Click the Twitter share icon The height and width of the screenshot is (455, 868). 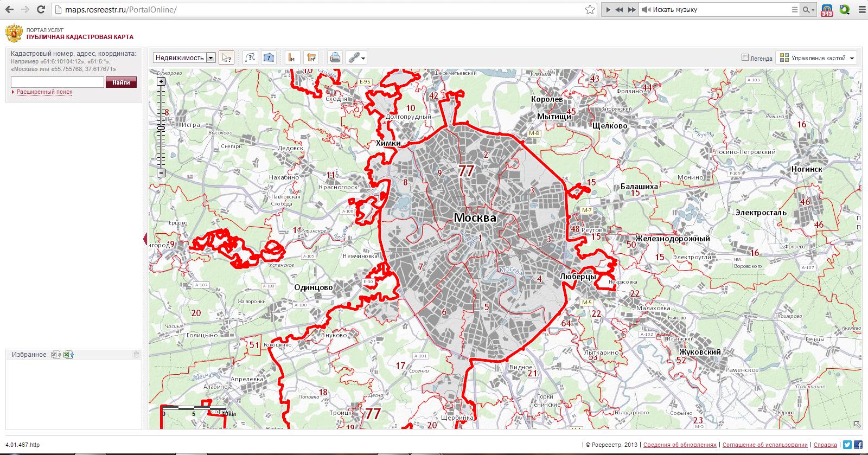[x=847, y=444]
